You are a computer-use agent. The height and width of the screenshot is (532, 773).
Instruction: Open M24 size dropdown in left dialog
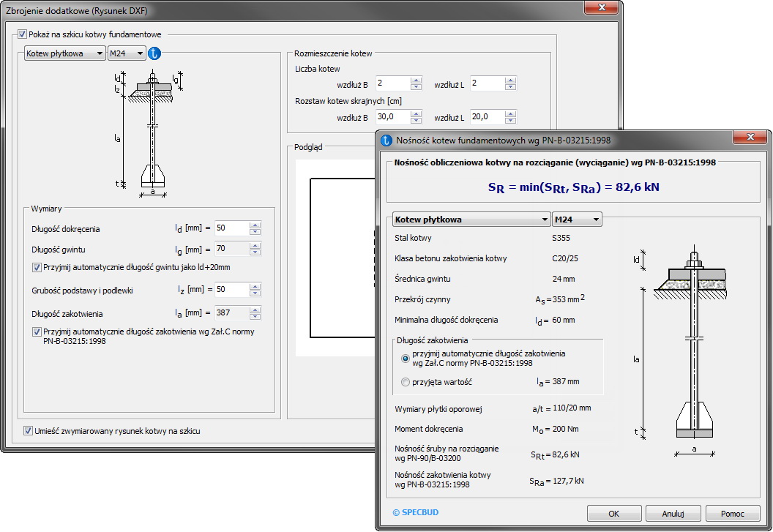click(126, 53)
